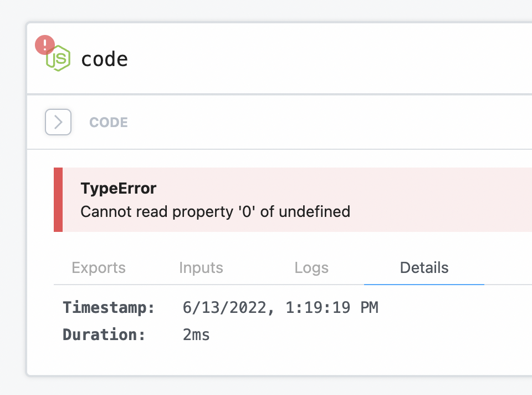This screenshot has height=395, width=532.
Task: Click empty pink area of error banner
Action: pyautogui.click(x=441, y=200)
